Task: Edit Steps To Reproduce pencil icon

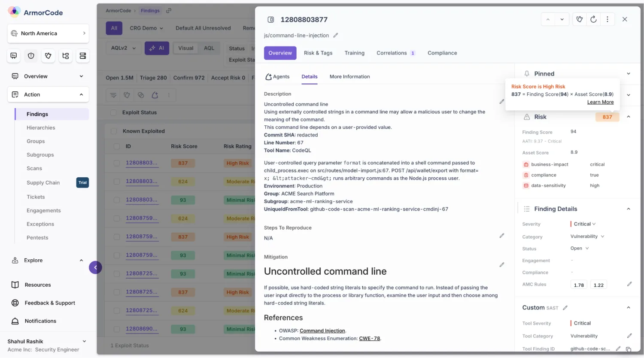Action: [x=502, y=236]
